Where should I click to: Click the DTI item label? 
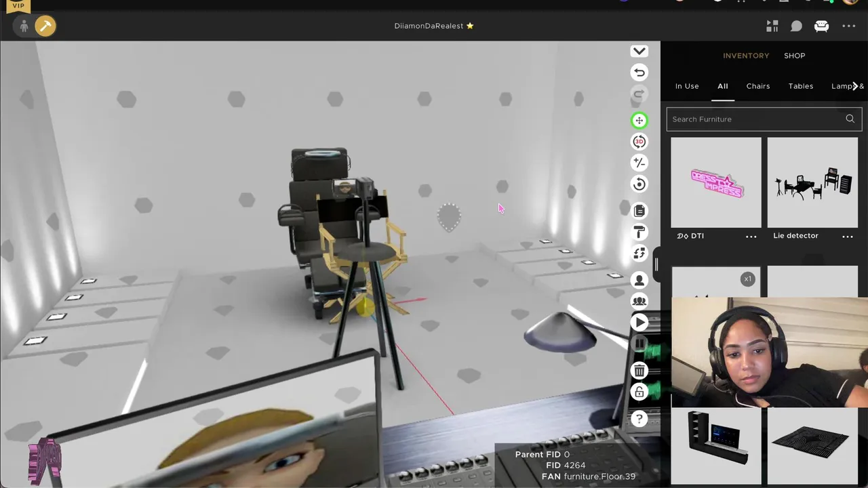click(690, 236)
